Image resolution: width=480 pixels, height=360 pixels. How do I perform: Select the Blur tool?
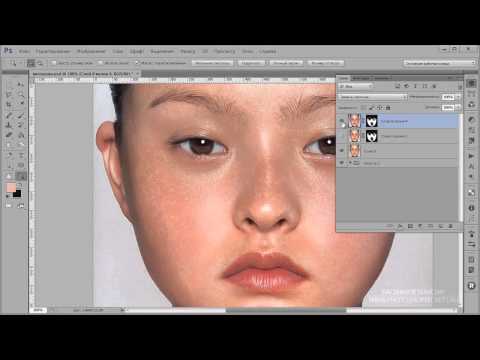click(x=9, y=145)
